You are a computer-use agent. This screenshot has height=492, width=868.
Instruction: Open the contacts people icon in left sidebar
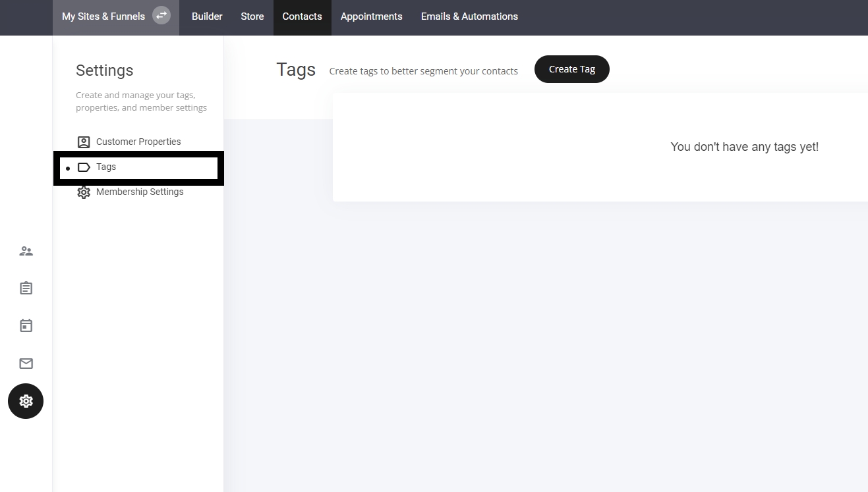(26, 251)
